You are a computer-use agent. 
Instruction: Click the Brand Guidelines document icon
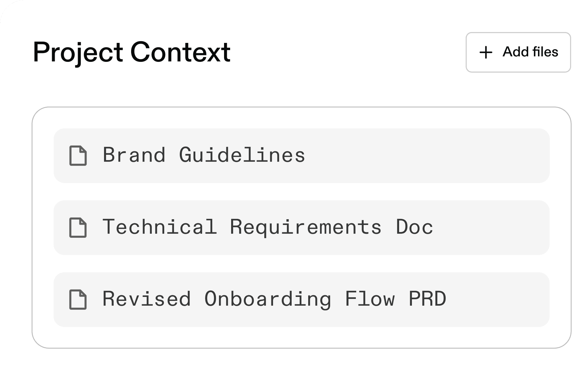(78, 156)
